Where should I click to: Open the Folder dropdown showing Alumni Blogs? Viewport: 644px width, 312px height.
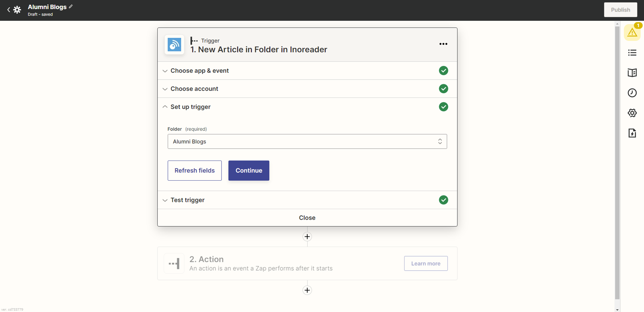[307, 141]
